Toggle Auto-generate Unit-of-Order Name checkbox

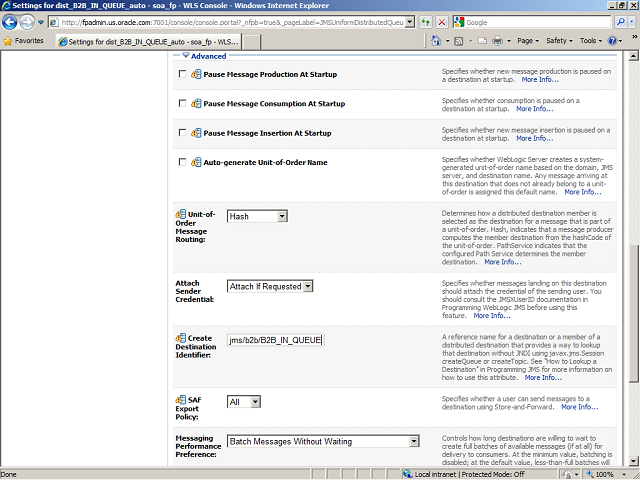pyautogui.click(x=181, y=162)
